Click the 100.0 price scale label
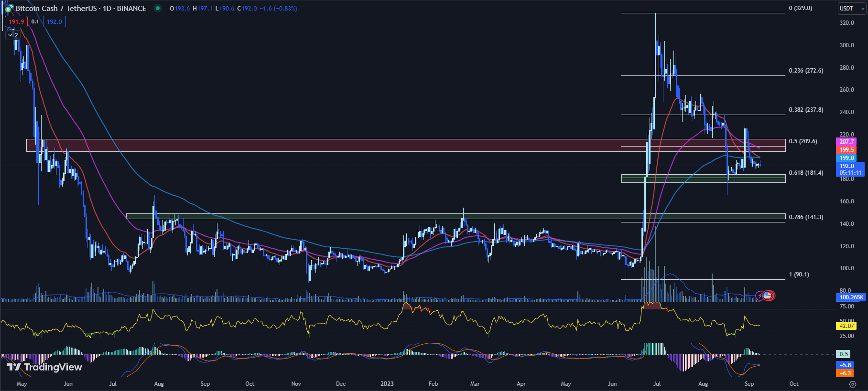Screen dimensions: 868x391 pos(846,268)
